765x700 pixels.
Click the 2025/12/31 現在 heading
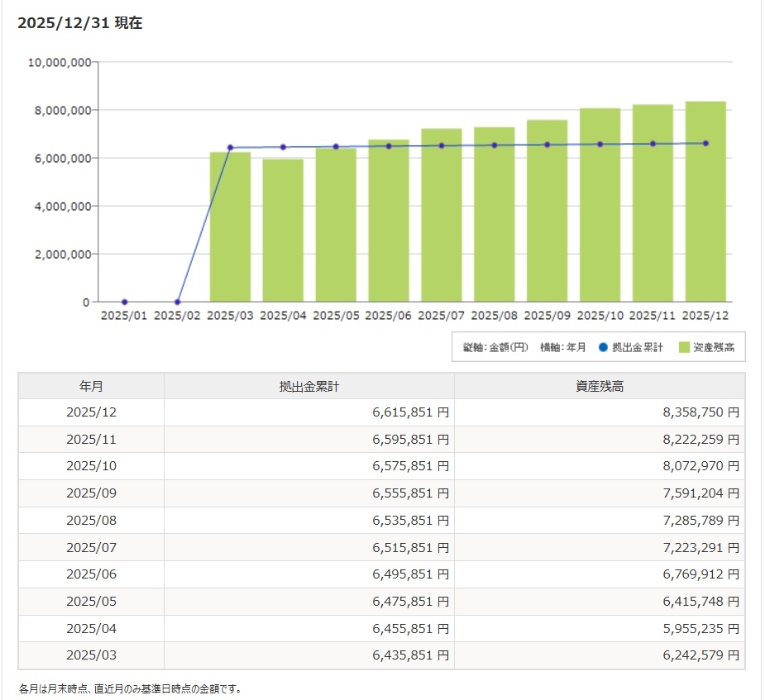point(79,23)
